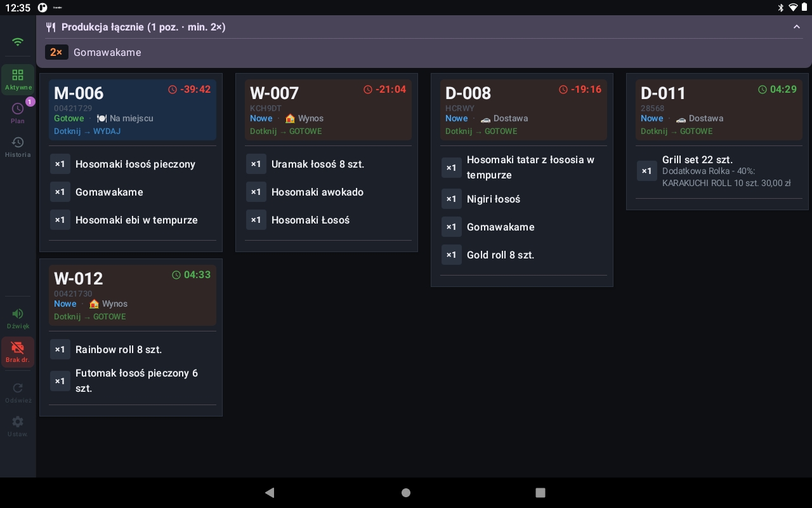Tap order W-012 header card

click(x=132, y=295)
